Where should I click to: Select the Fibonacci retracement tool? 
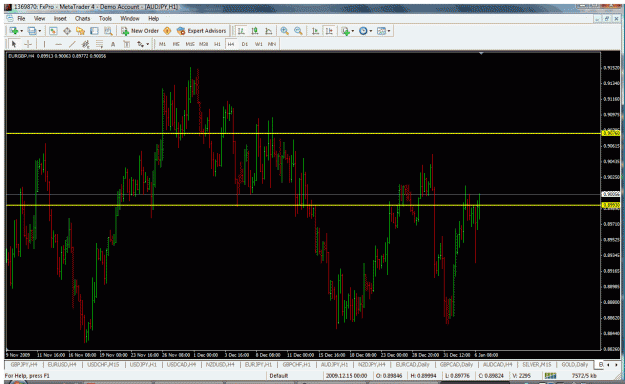tap(99, 44)
